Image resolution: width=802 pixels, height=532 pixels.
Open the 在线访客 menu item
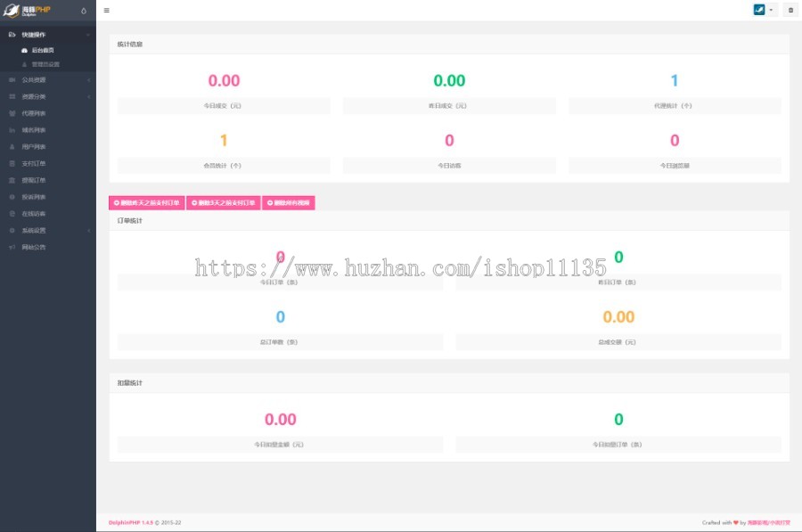pos(48,214)
